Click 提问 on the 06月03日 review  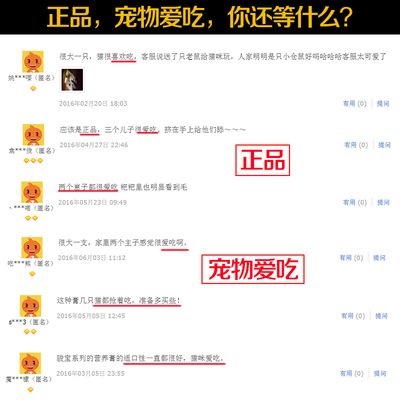point(379,258)
